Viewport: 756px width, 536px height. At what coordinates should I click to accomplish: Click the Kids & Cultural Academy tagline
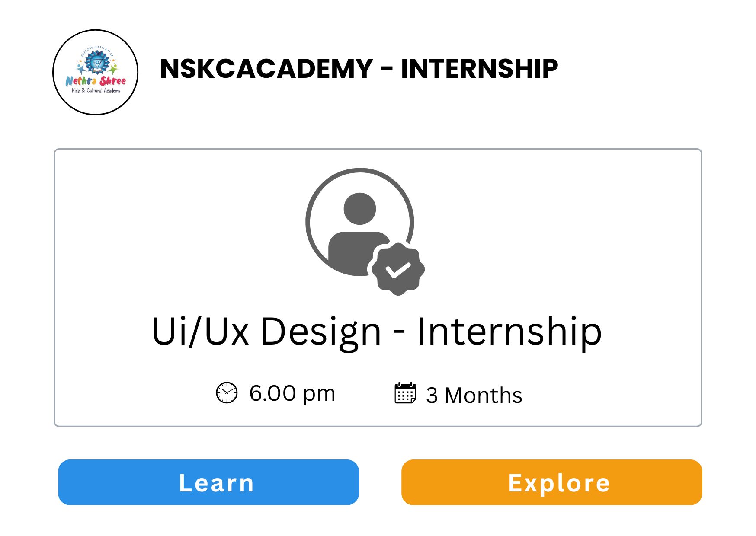[x=96, y=90]
